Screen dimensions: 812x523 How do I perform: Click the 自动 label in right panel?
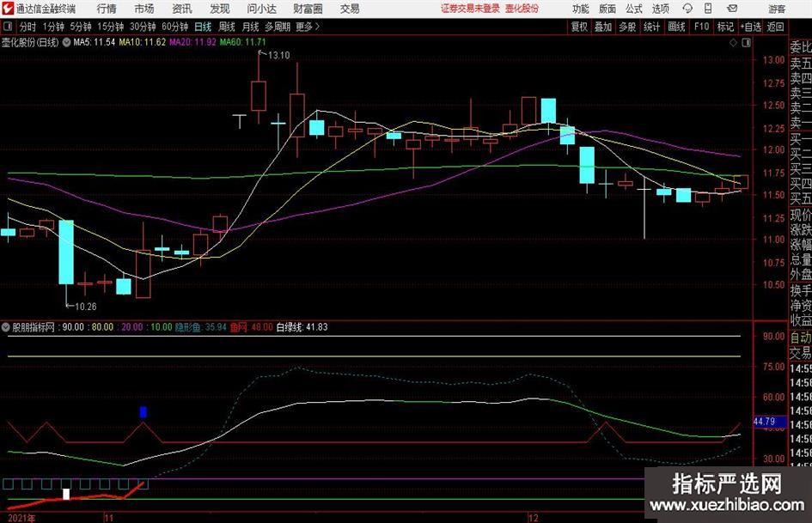(x=801, y=338)
